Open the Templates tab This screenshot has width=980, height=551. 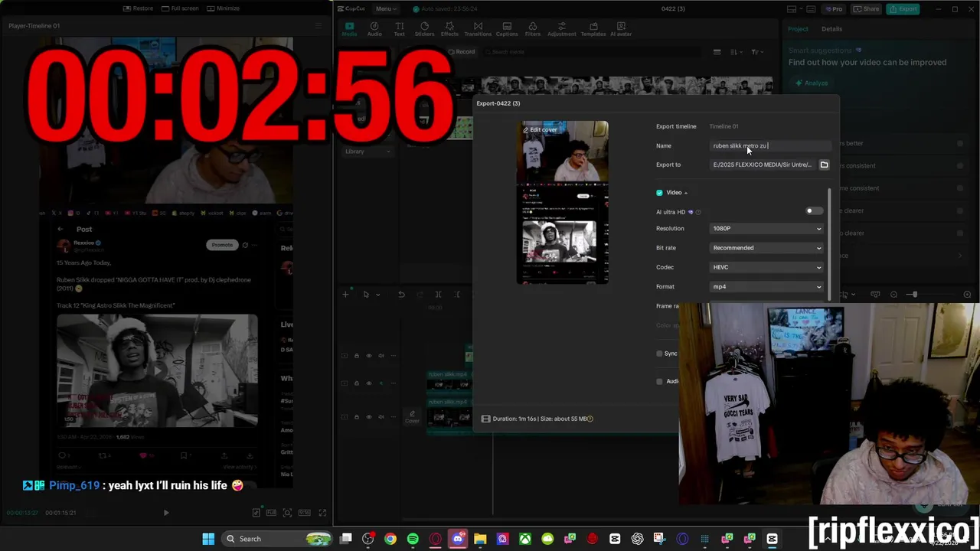pos(593,29)
